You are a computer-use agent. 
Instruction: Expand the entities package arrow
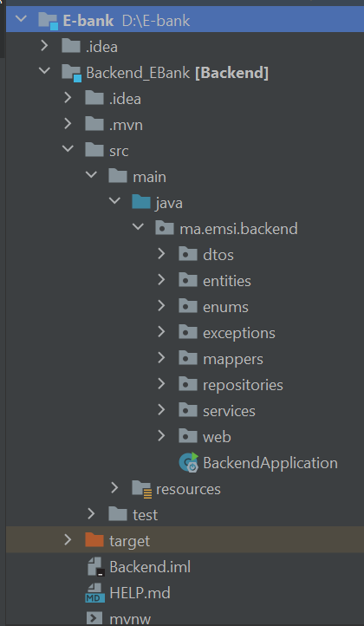point(161,280)
